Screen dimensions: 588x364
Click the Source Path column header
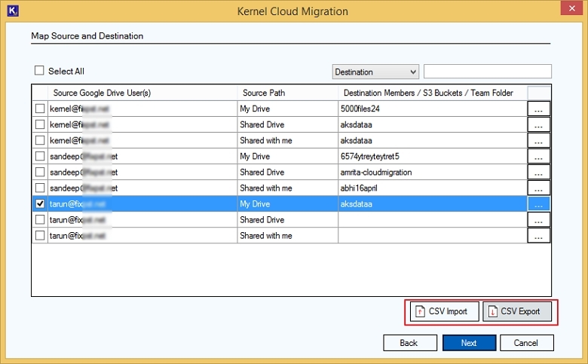pyautogui.click(x=288, y=93)
